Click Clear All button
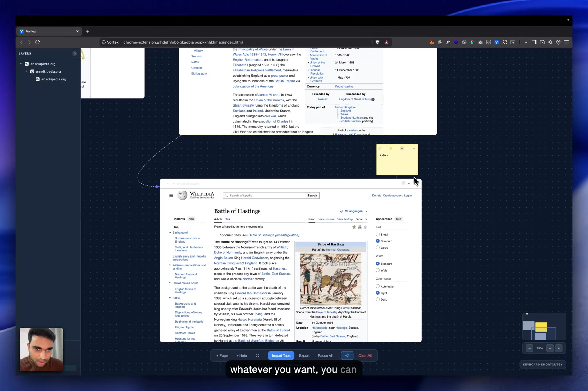Viewport: 588px width, 391px height. [365, 355]
